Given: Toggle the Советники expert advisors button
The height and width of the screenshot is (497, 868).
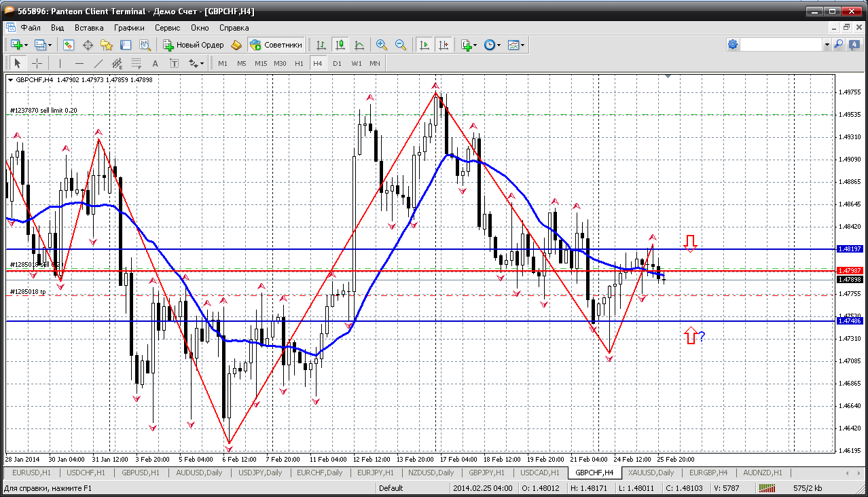Looking at the screenshot, I should coord(276,45).
